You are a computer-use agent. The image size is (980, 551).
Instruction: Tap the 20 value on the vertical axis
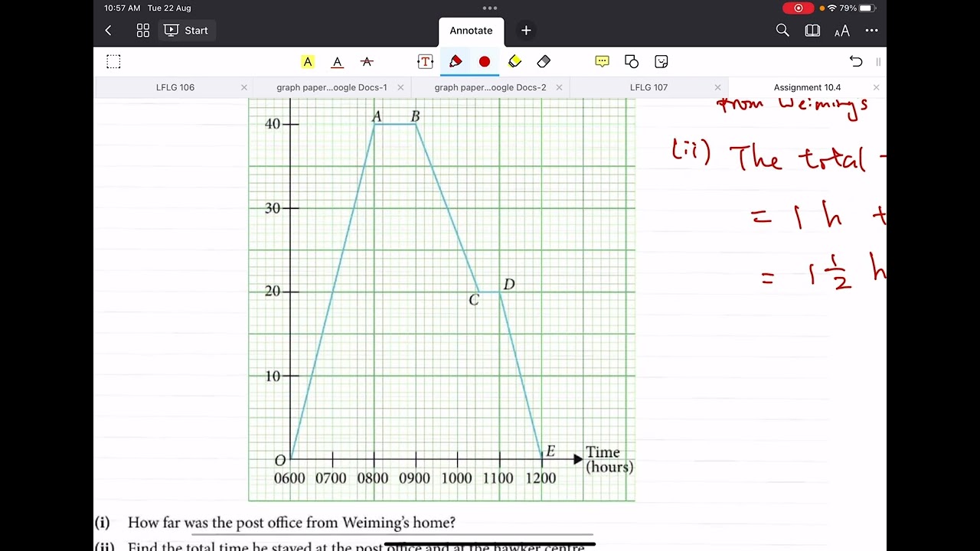point(273,292)
